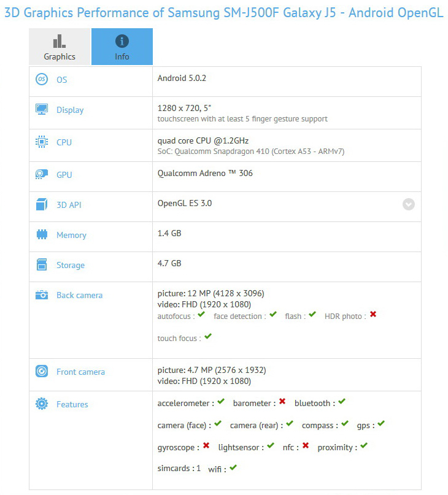The width and height of the screenshot is (448, 495).
Task: Click the Features label
Action: (x=72, y=404)
